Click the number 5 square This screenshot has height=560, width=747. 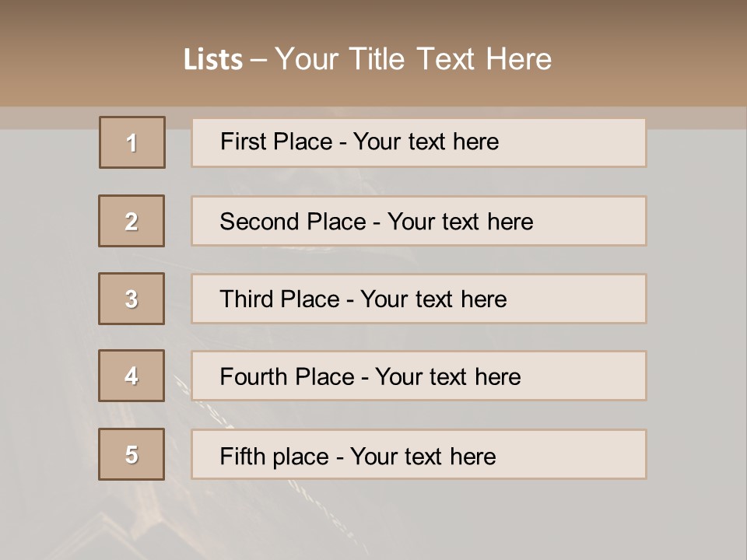pos(132,454)
